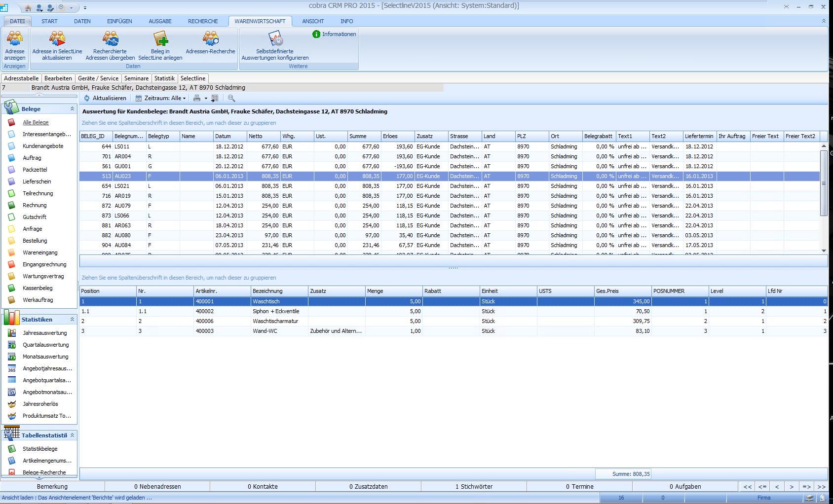The width and height of the screenshot is (833, 504).
Task: Click the Belegtyp column header
Action: pyautogui.click(x=163, y=136)
